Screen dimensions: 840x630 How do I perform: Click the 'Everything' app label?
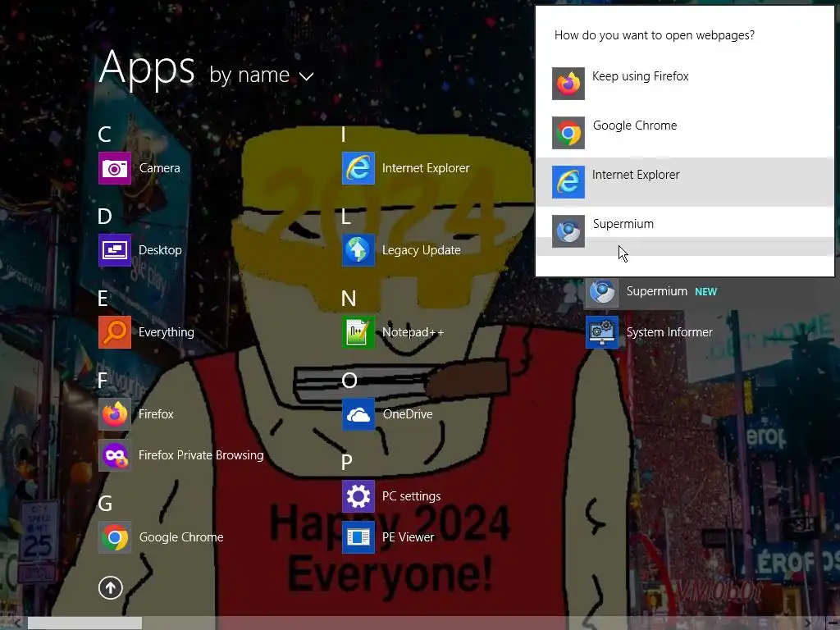point(166,332)
